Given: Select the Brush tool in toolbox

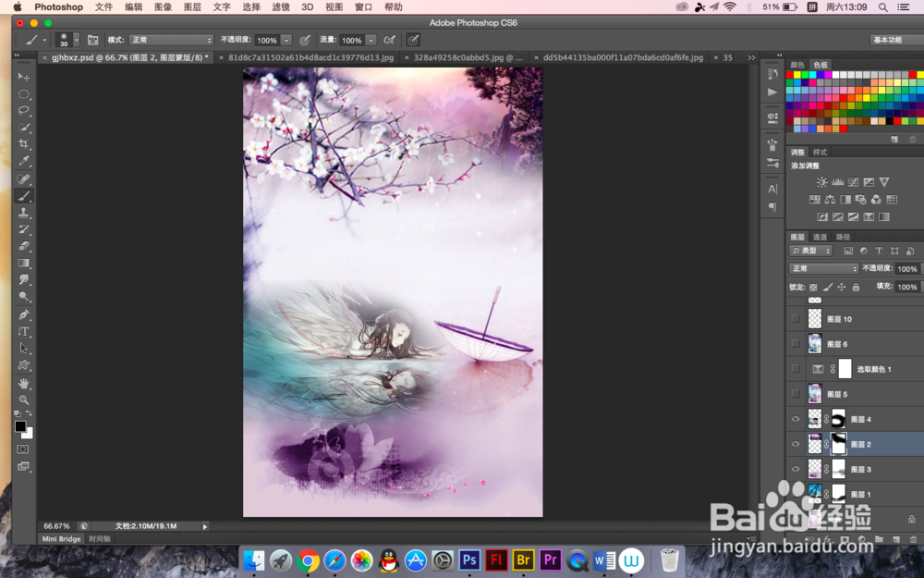Looking at the screenshot, I should (x=24, y=196).
